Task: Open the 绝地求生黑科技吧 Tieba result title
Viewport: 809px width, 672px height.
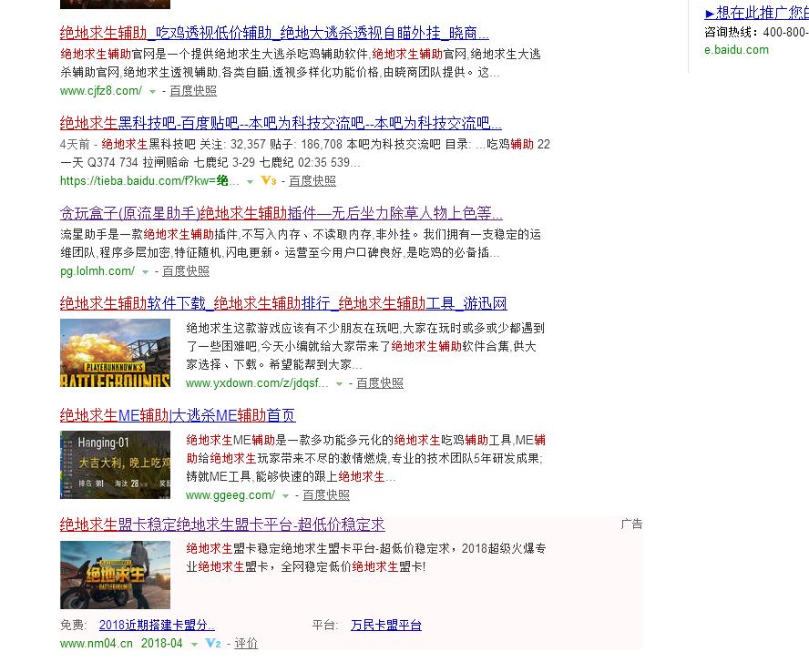Action: [x=271, y=124]
